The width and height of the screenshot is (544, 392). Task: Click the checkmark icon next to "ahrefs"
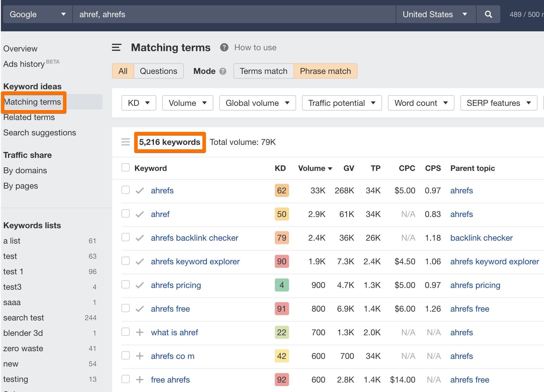coord(139,190)
